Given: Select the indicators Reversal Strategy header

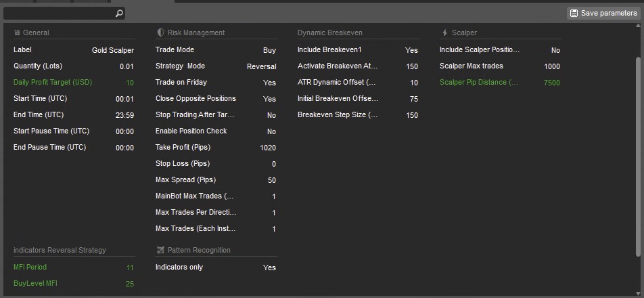Looking at the screenshot, I should 60,250.
